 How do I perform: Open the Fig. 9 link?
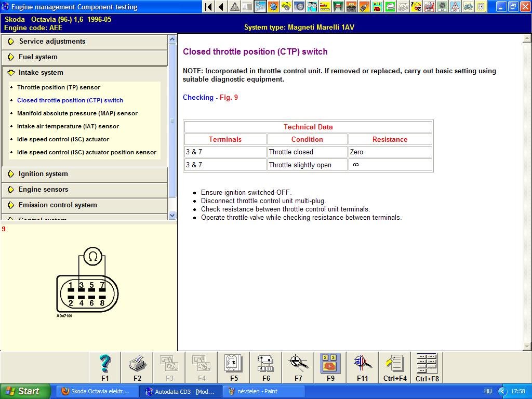tap(229, 98)
